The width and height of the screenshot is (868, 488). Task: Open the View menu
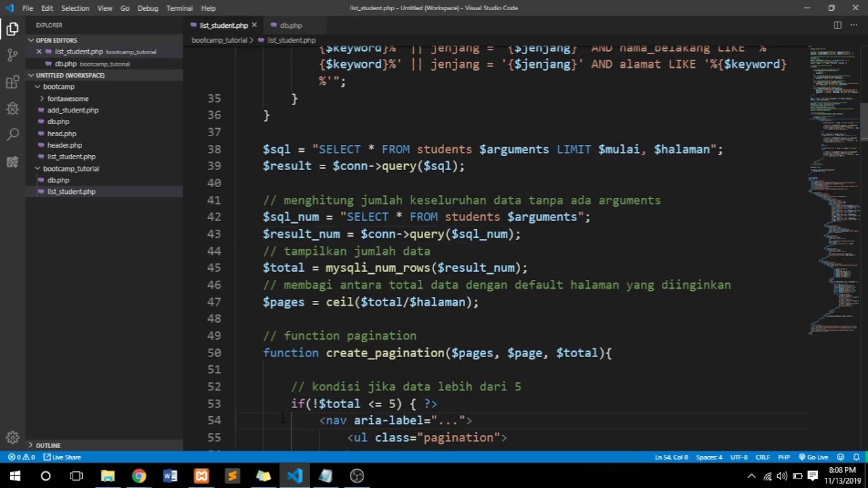(x=104, y=8)
